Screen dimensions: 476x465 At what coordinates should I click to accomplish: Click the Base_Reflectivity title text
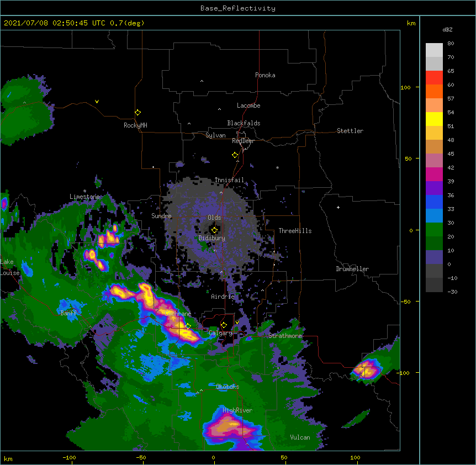pos(238,8)
